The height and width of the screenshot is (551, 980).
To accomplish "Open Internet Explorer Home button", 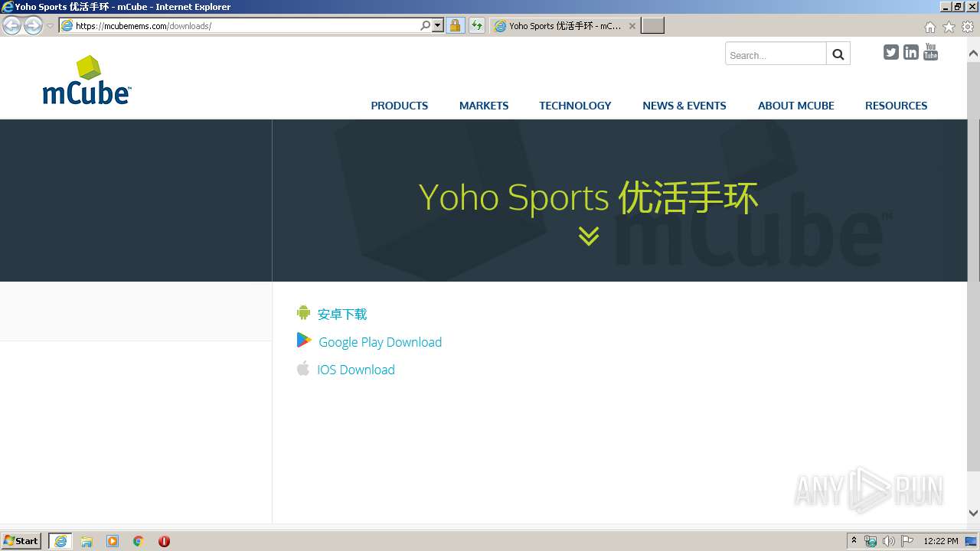I will 929,27.
